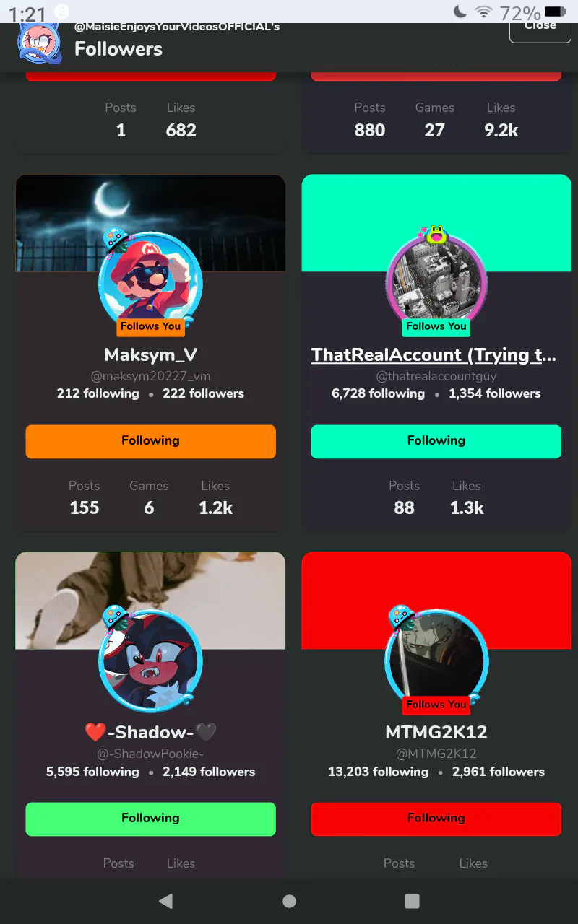Image resolution: width=578 pixels, height=924 pixels.
Task: Tap the Android recent apps square
Action: 412,901
